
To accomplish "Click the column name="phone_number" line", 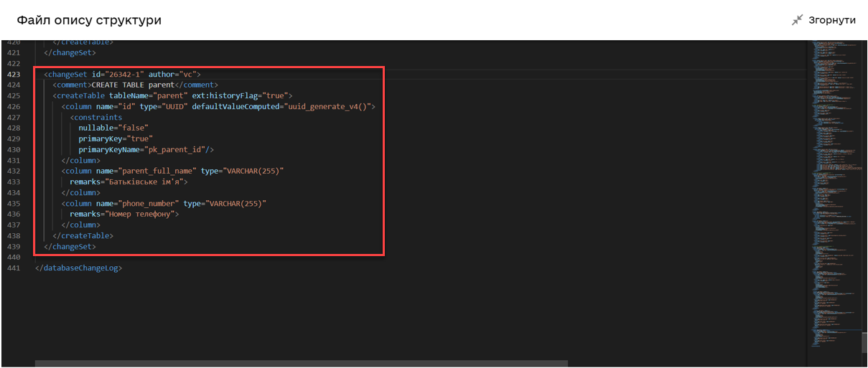I will 164,204.
